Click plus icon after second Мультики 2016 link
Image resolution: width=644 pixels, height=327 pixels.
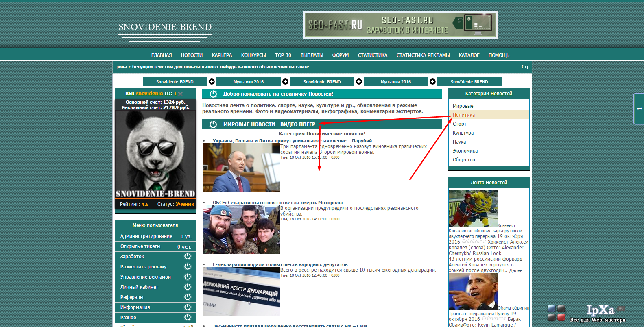432,82
